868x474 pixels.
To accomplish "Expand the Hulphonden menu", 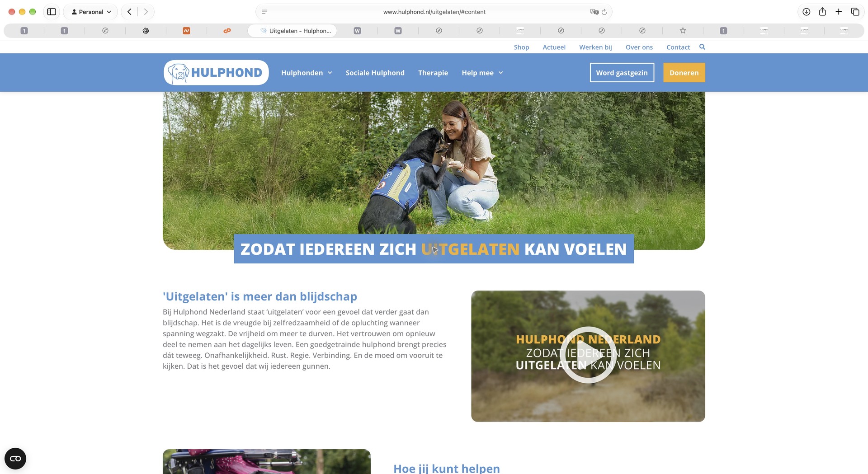I will [307, 73].
